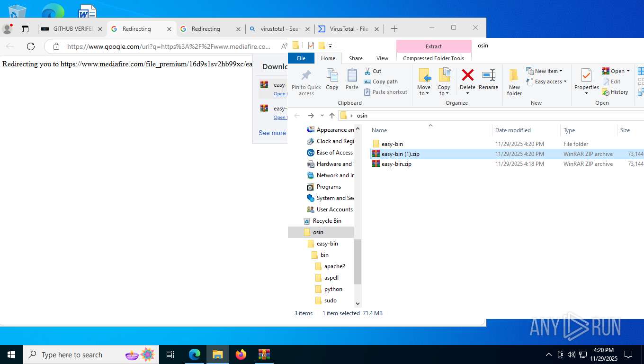Click Paste shortcut in ribbon
The width and height of the screenshot is (644, 364).
pos(385,92)
